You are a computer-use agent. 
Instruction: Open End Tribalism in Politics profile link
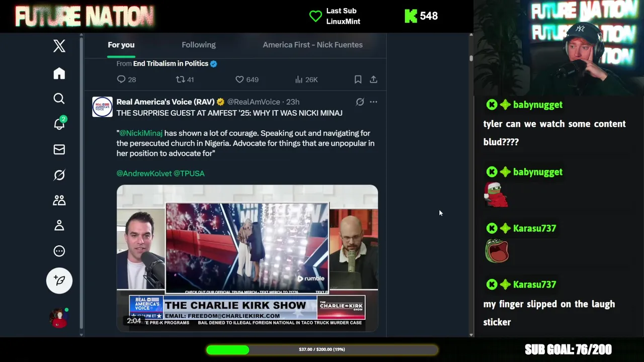tap(171, 63)
